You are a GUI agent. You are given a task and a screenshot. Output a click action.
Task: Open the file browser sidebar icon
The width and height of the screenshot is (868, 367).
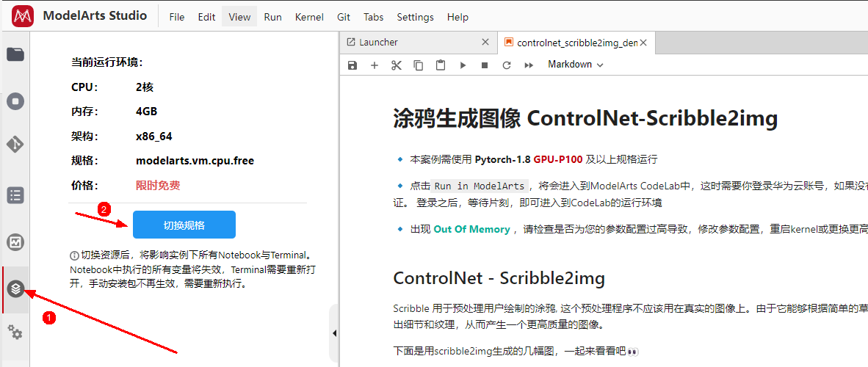(15, 54)
